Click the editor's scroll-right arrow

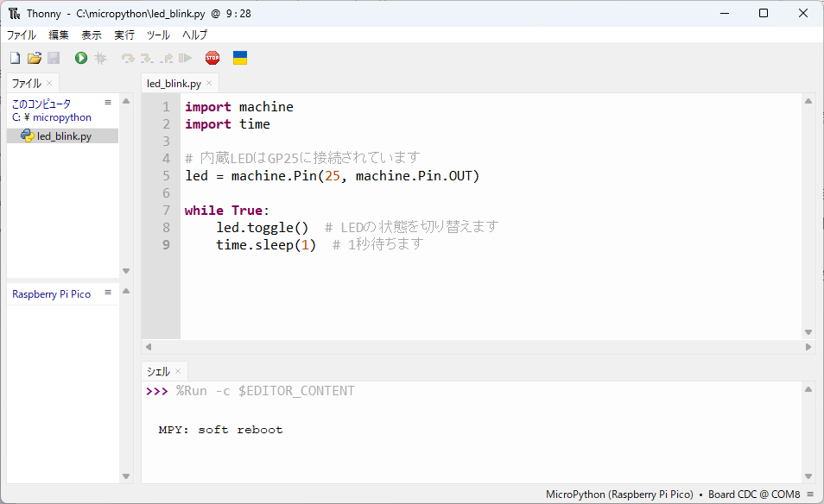(808, 347)
